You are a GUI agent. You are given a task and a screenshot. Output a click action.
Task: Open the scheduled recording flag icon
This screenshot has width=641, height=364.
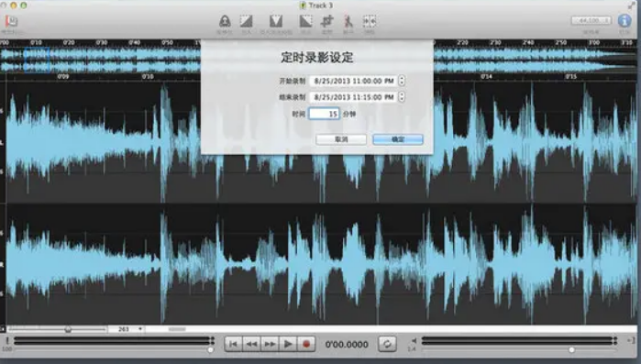11,21
